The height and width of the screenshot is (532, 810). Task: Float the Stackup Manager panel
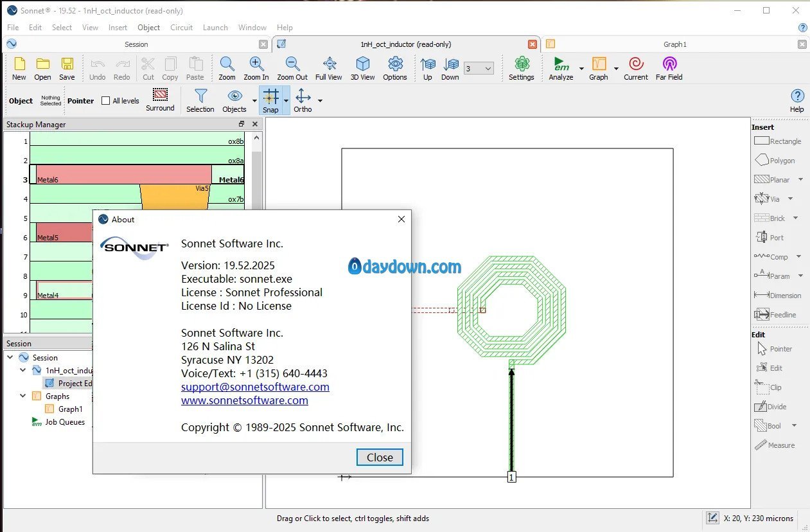pyautogui.click(x=242, y=124)
